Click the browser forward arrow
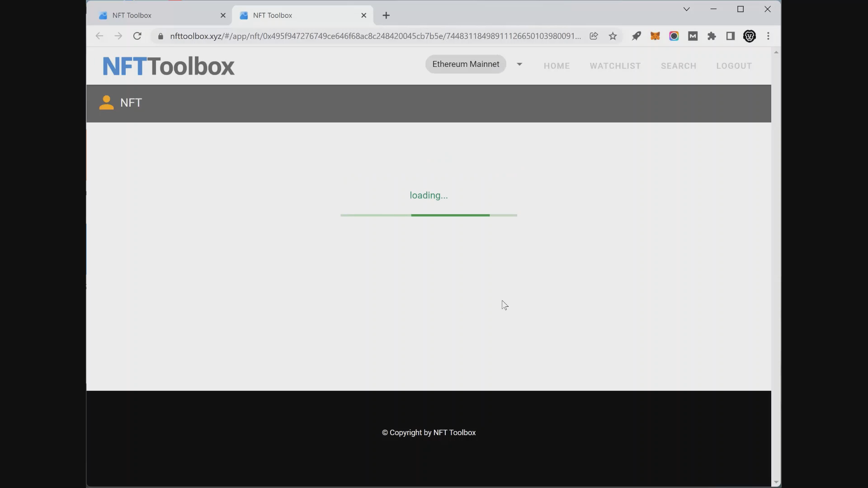The image size is (868, 488). [x=118, y=36]
